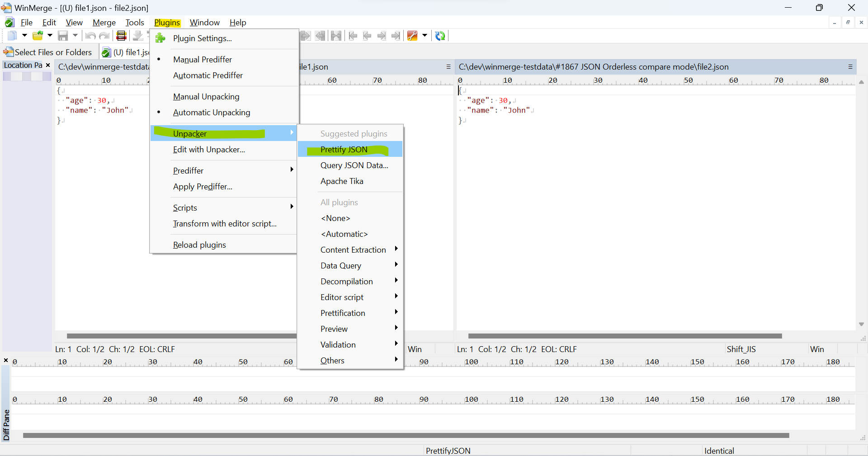Screen dimensions: 868x456
Task: Click the Save icon in the toolbar
Action: [x=63, y=36]
